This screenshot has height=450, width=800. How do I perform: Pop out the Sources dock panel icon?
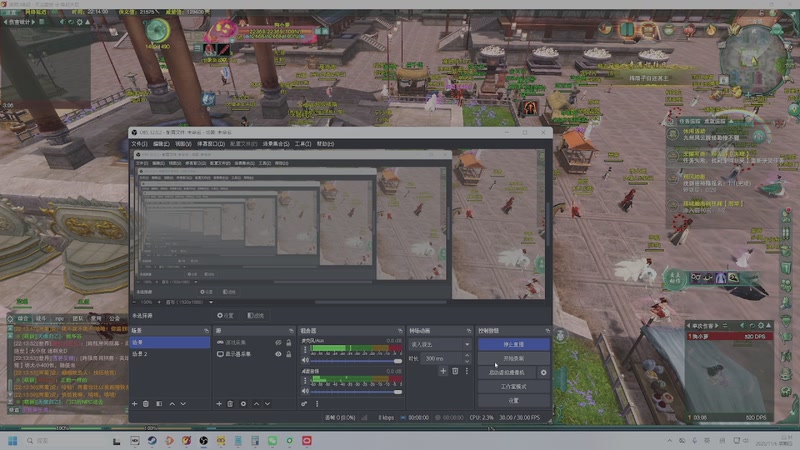pos(291,331)
